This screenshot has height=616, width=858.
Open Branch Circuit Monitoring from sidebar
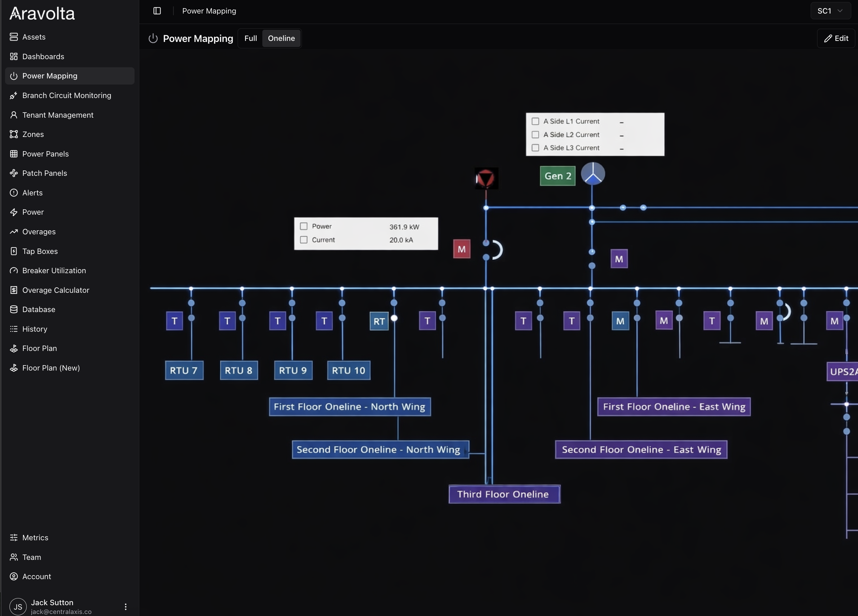pos(67,95)
